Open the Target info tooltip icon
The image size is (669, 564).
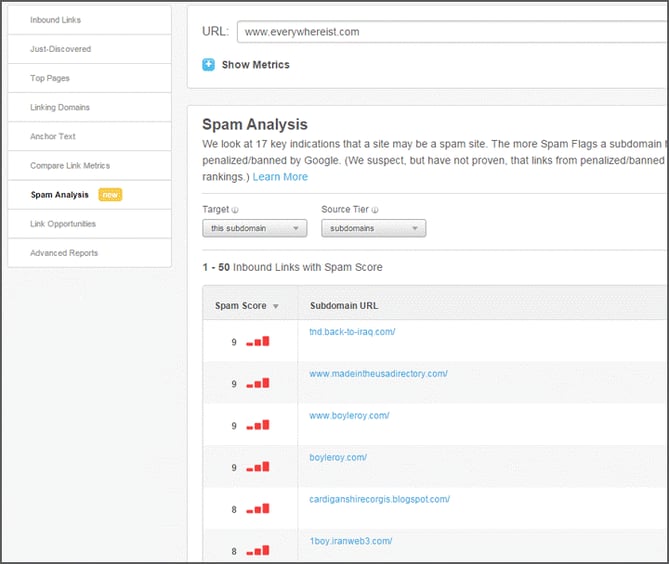coord(235,210)
